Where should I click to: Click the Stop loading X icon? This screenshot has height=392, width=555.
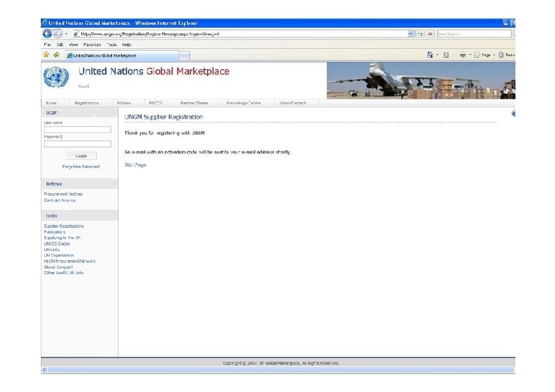click(x=430, y=34)
